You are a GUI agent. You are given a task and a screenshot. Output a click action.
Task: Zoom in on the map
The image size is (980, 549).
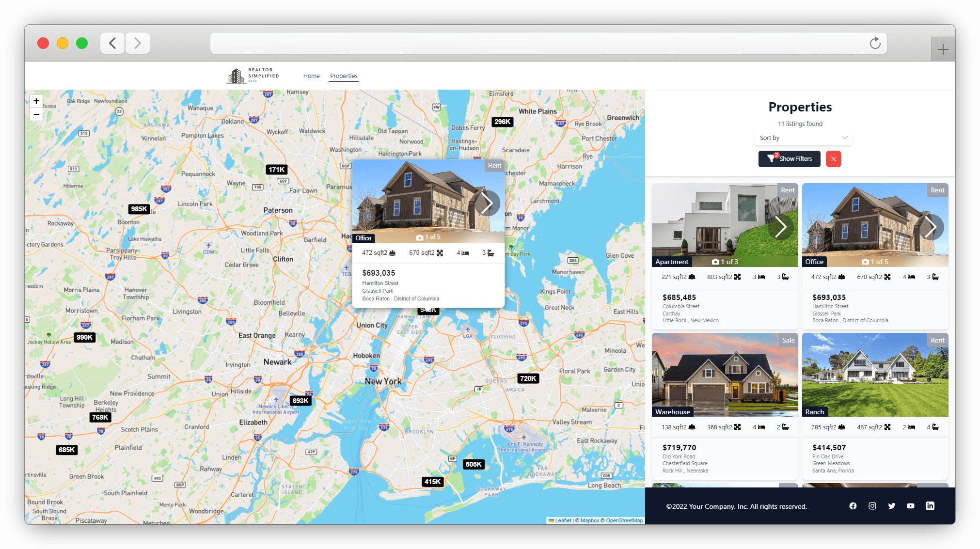[36, 101]
